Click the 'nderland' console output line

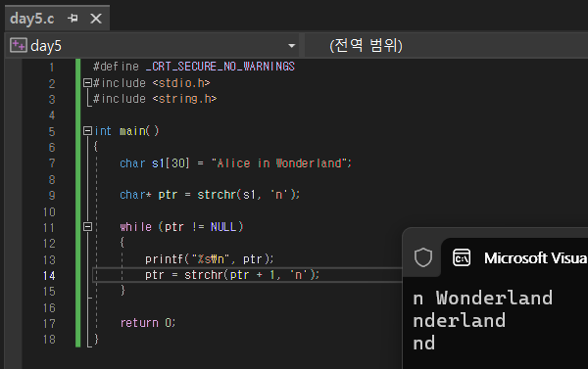(459, 321)
